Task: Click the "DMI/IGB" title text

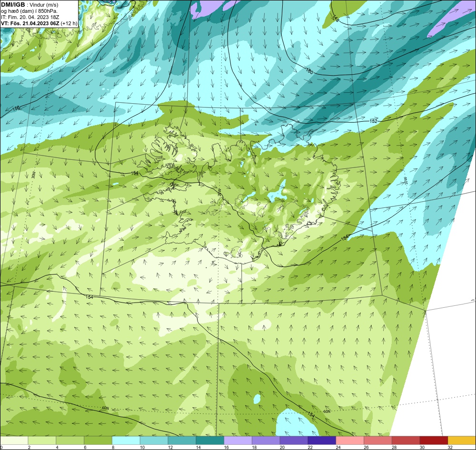Action: click(x=13, y=5)
